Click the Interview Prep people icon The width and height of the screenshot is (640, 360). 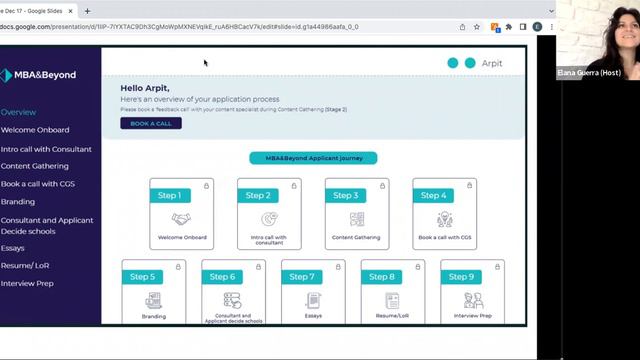point(473,301)
